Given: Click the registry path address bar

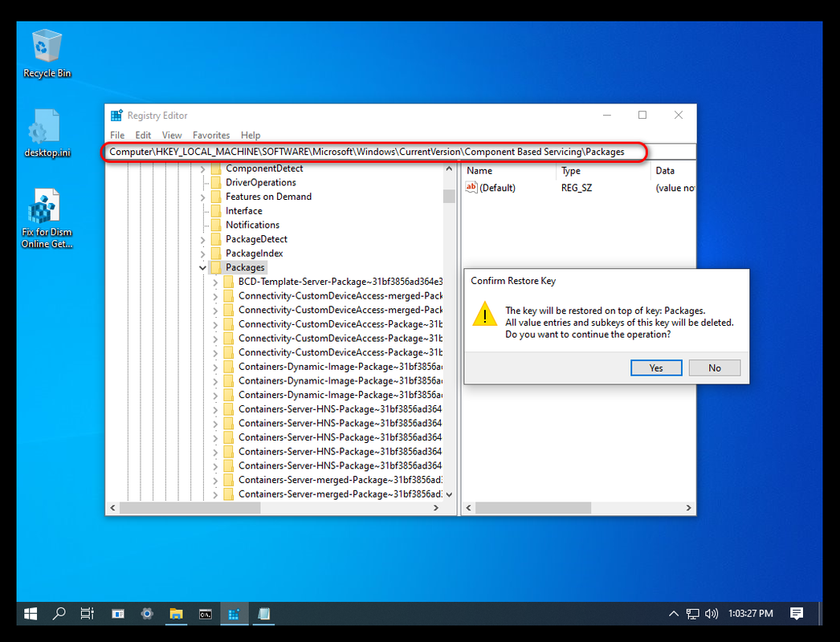Looking at the screenshot, I should [402, 152].
